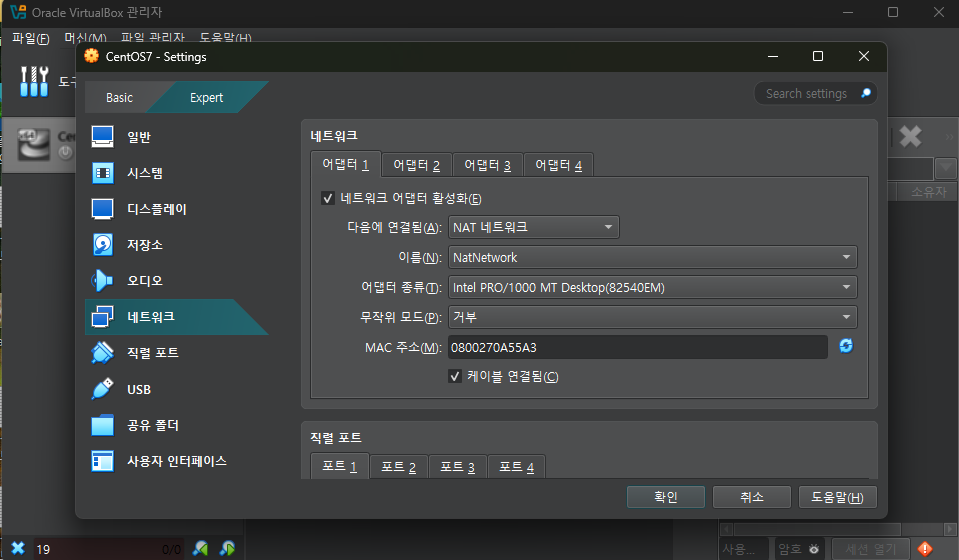Click the blue X close-search icon in bottom bar

pyautogui.click(x=18, y=548)
